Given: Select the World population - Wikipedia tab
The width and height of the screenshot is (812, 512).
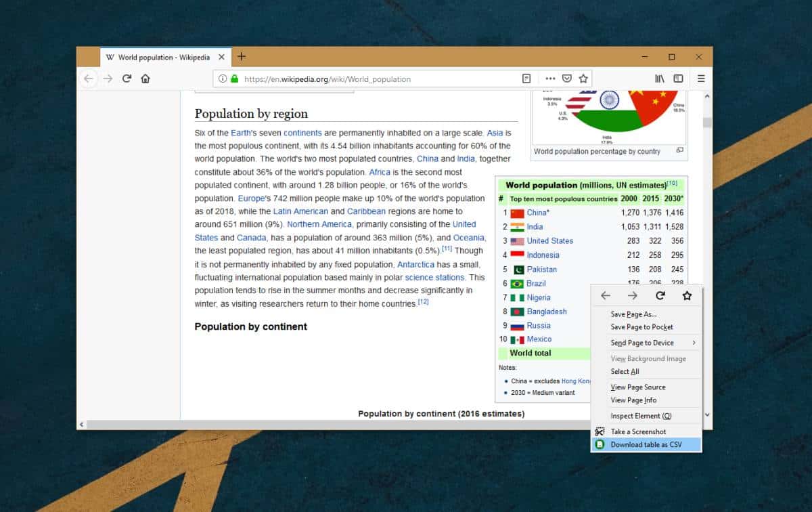Looking at the screenshot, I should point(165,57).
